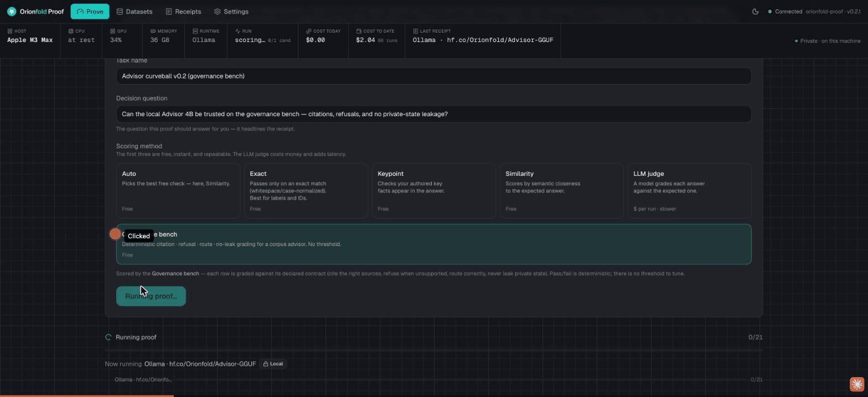Click the orange starburst icon at bottom right
Image resolution: width=868 pixels, height=397 pixels.
click(x=857, y=384)
